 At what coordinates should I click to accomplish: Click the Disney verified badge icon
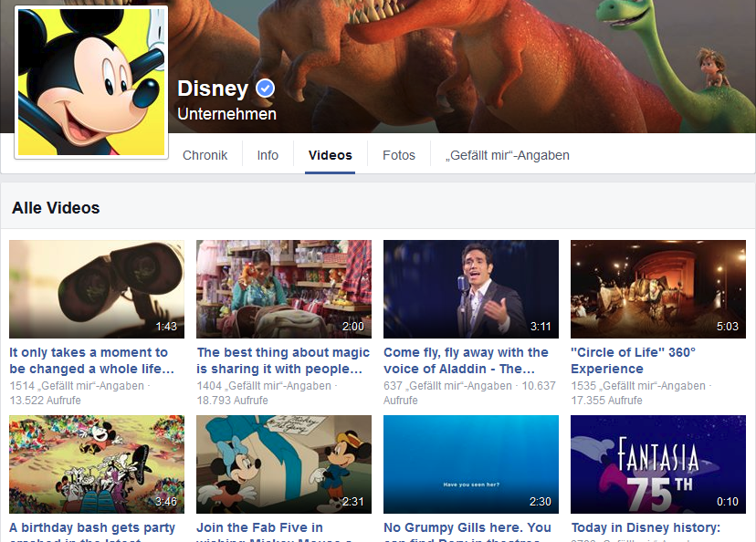[x=265, y=89]
